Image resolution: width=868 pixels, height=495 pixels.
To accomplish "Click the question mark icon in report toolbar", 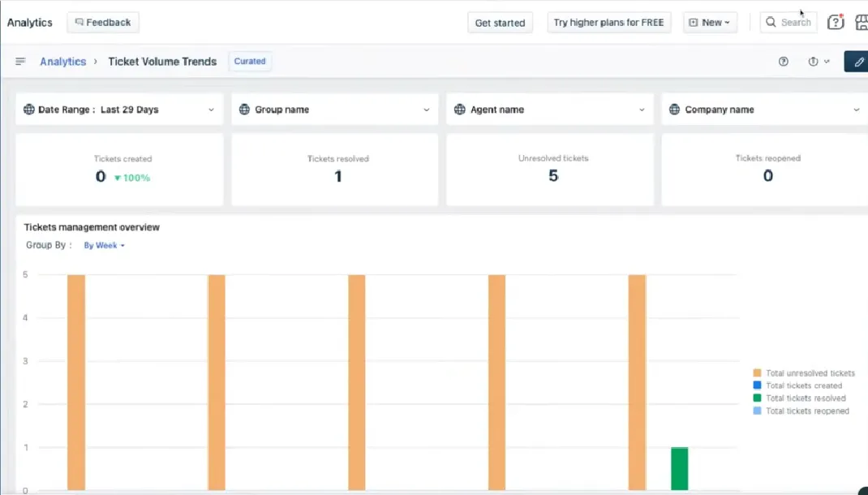I will pyautogui.click(x=784, y=62).
